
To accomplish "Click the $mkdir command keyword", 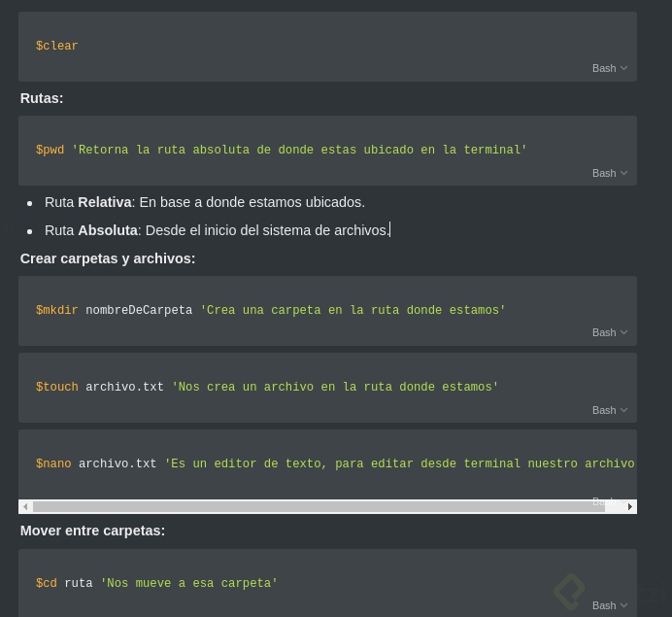I will click(57, 311).
